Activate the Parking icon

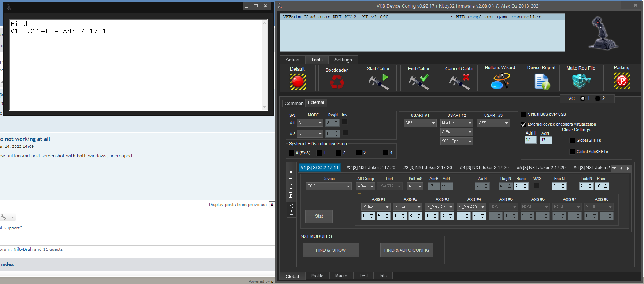coord(622,81)
